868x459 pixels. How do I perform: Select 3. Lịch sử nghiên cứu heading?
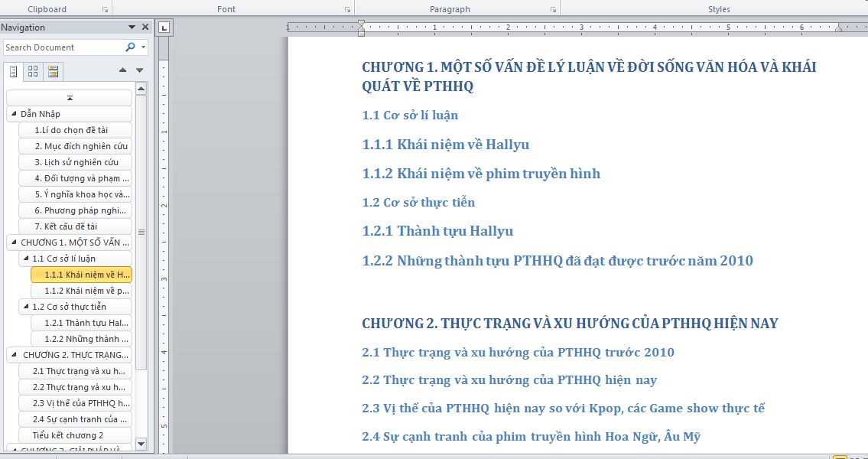75,162
